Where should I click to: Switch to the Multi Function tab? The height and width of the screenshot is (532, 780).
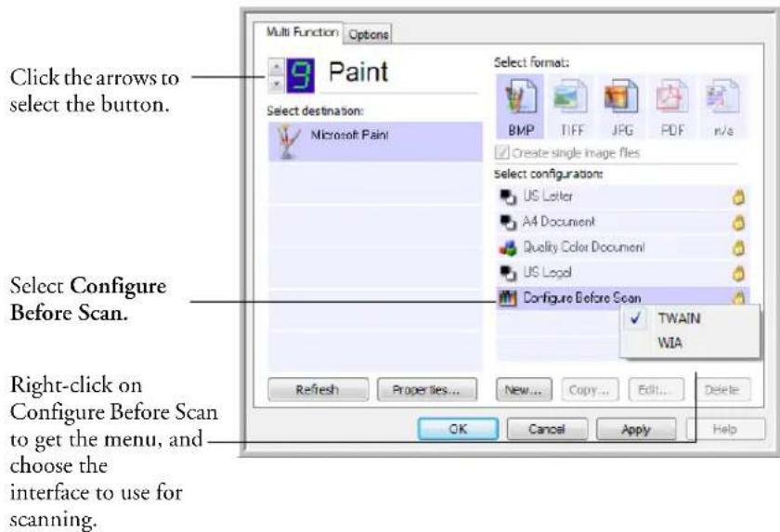click(302, 32)
